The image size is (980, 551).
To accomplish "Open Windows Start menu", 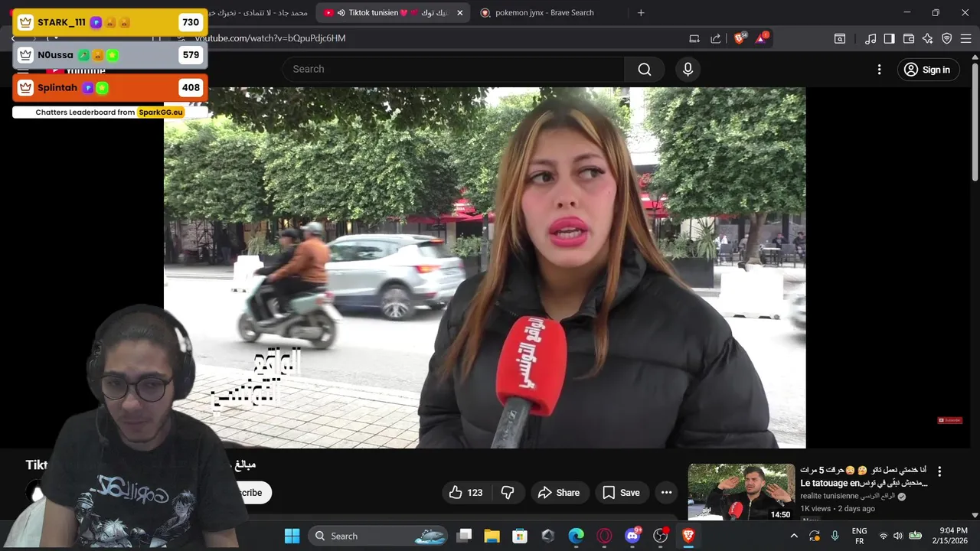I will [292, 536].
